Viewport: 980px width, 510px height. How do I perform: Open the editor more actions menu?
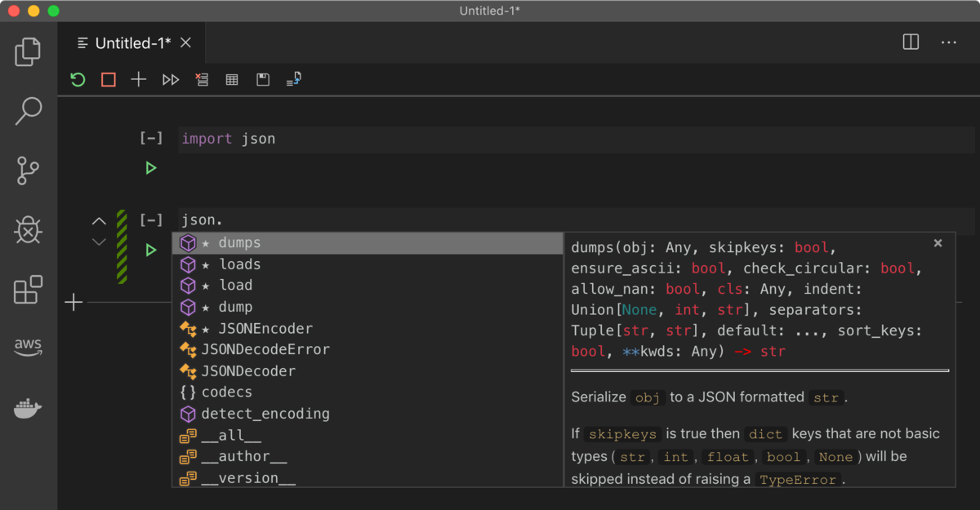coord(948,42)
